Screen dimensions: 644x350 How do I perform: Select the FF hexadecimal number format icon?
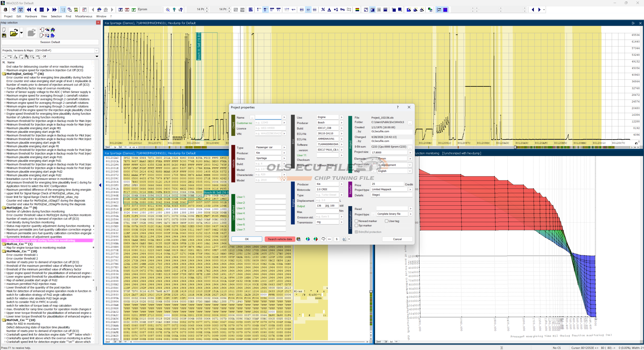point(308,10)
